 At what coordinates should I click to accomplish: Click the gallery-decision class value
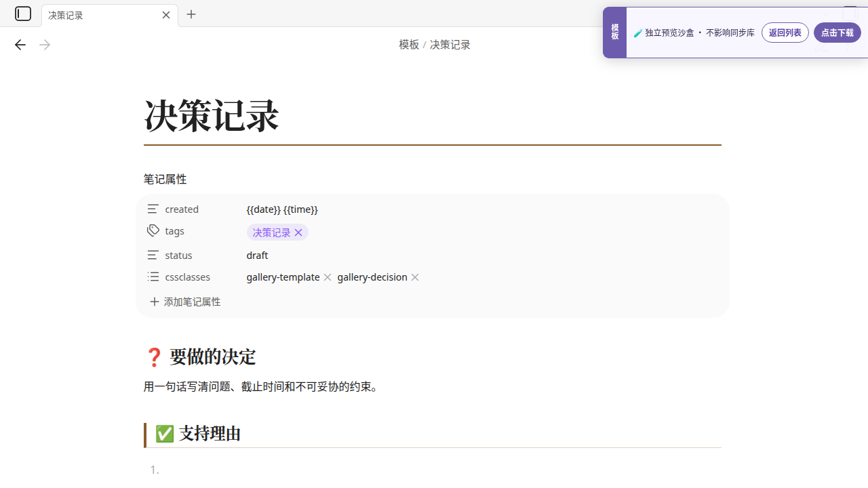[x=372, y=277]
